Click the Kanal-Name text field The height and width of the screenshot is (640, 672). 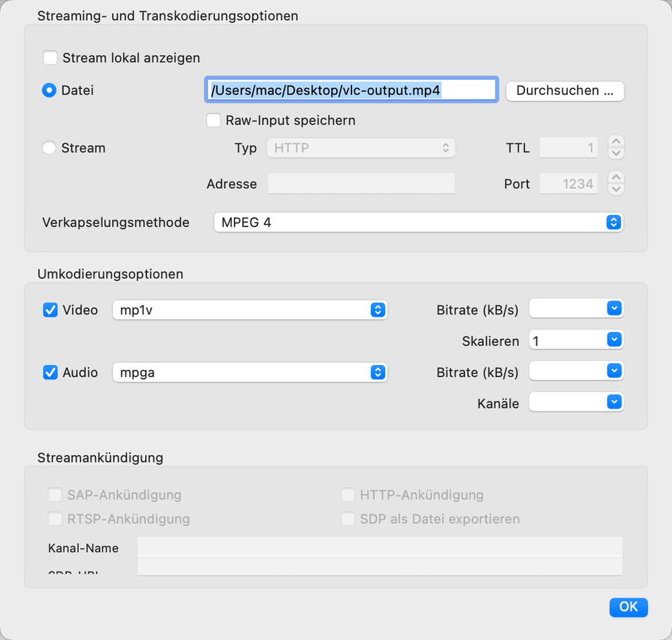(380, 547)
